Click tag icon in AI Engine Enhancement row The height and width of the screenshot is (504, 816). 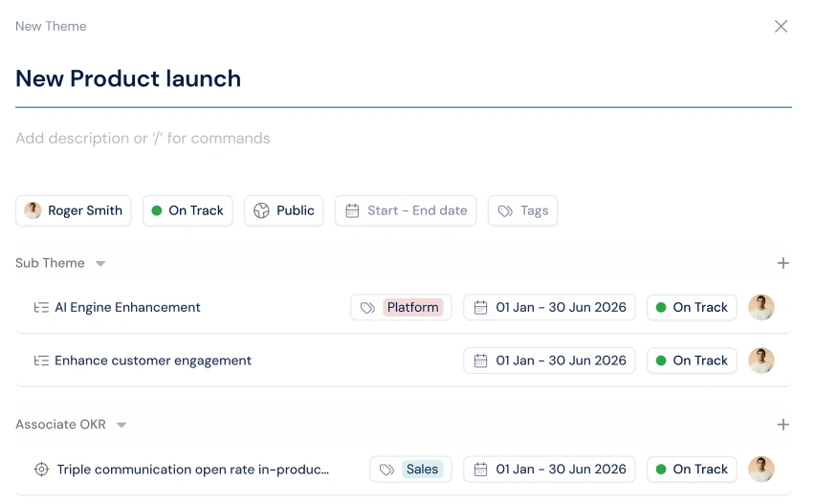pos(367,308)
